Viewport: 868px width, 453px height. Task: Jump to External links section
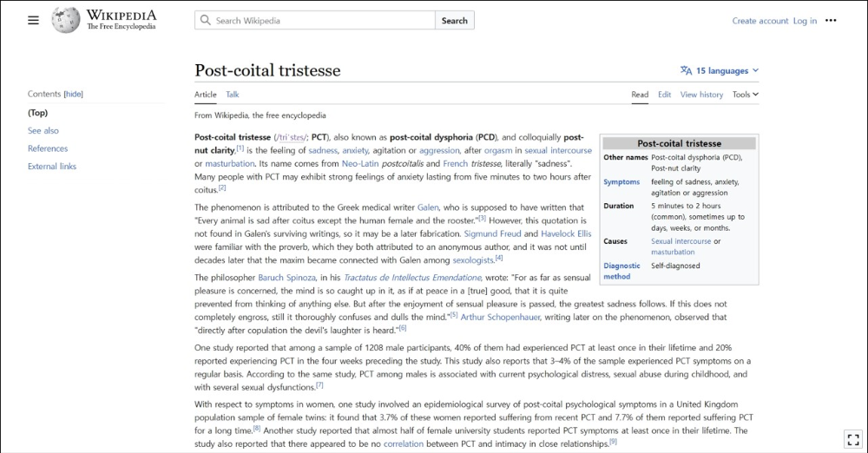[52, 166]
